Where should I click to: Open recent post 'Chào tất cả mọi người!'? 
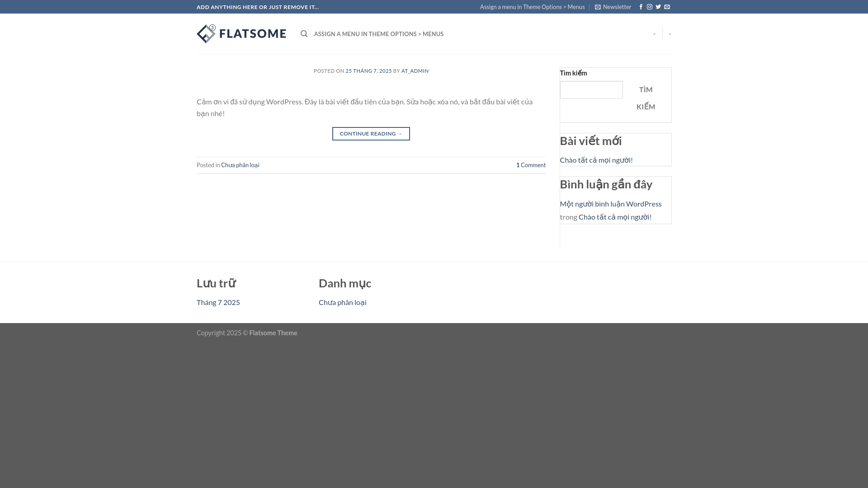click(x=596, y=160)
